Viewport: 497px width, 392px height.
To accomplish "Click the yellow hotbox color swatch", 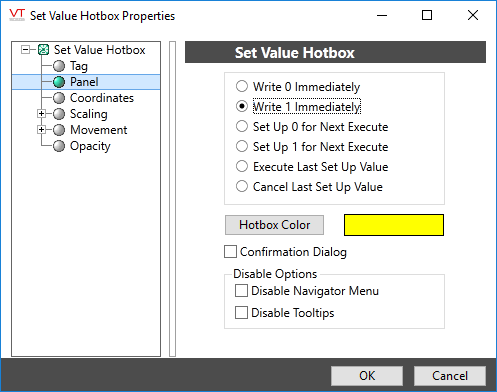I will pos(394,225).
